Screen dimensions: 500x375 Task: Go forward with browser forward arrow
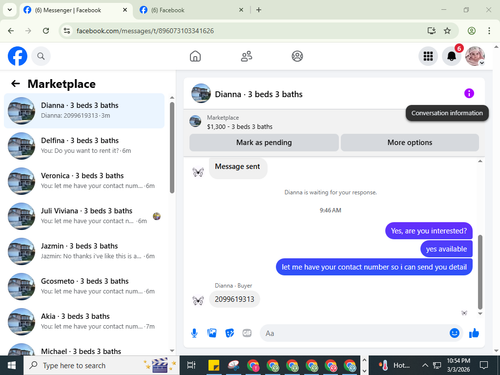(28, 31)
